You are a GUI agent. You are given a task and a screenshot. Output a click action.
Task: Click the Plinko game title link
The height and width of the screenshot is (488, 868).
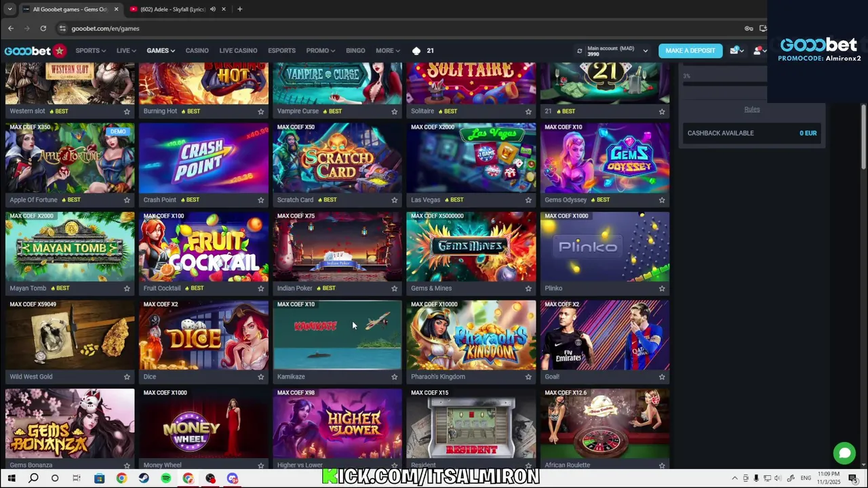tap(553, 289)
